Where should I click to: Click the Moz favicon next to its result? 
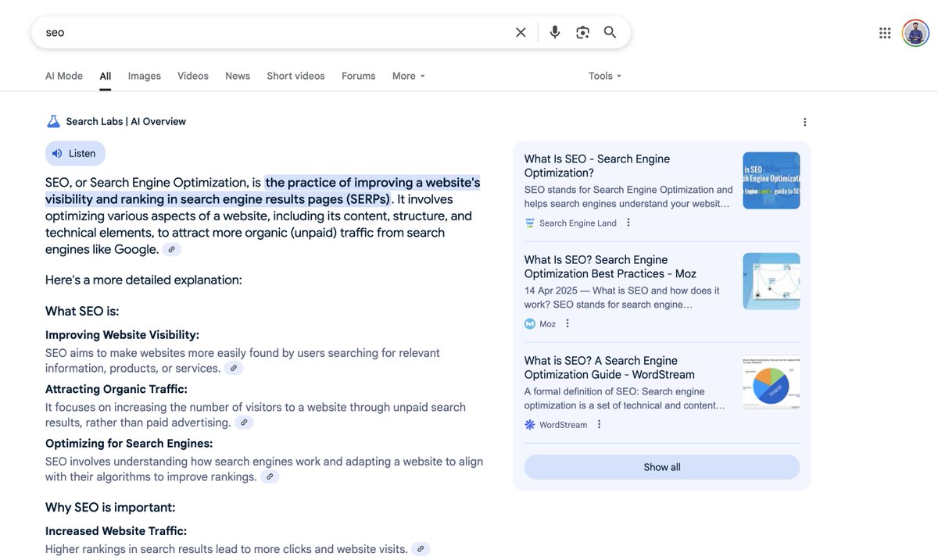click(528, 323)
